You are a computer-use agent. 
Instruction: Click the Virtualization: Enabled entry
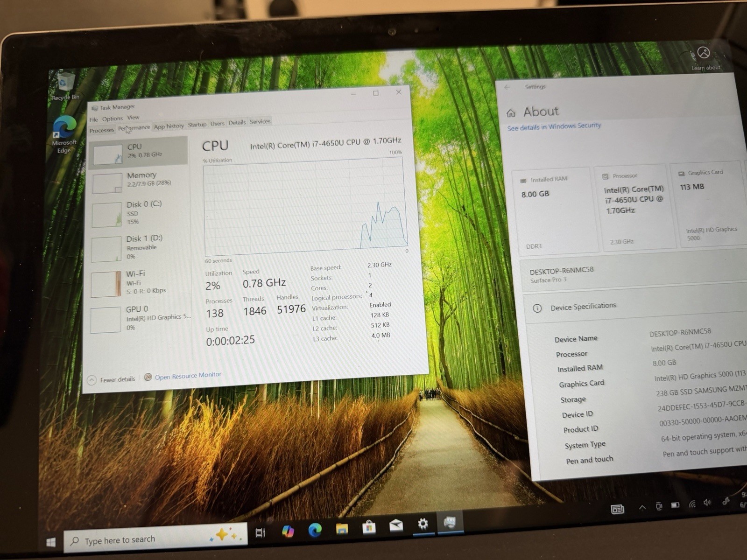tap(352, 306)
